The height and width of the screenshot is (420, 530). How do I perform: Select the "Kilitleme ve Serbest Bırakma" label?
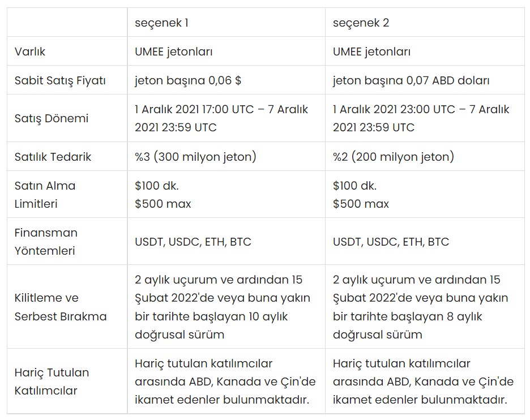coord(60,307)
